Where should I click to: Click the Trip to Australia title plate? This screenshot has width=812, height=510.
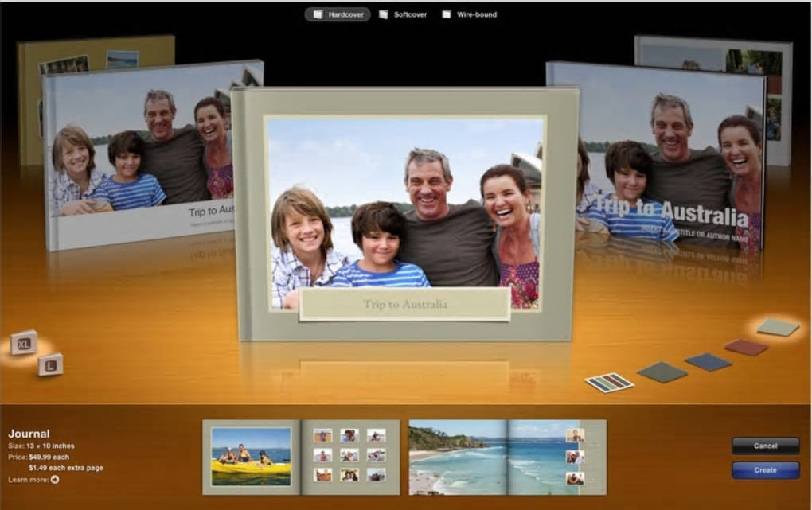point(405,304)
